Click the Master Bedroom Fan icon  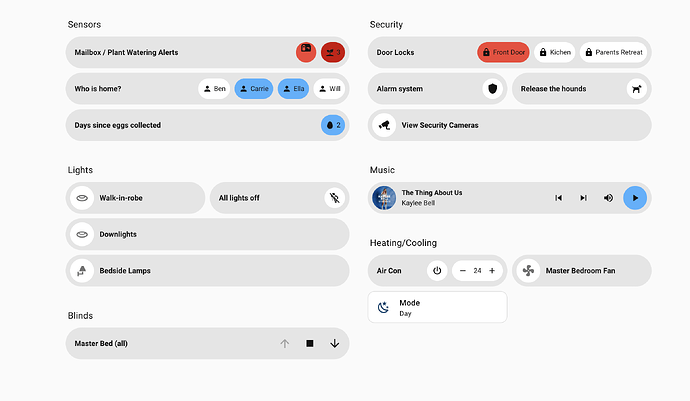click(x=529, y=271)
